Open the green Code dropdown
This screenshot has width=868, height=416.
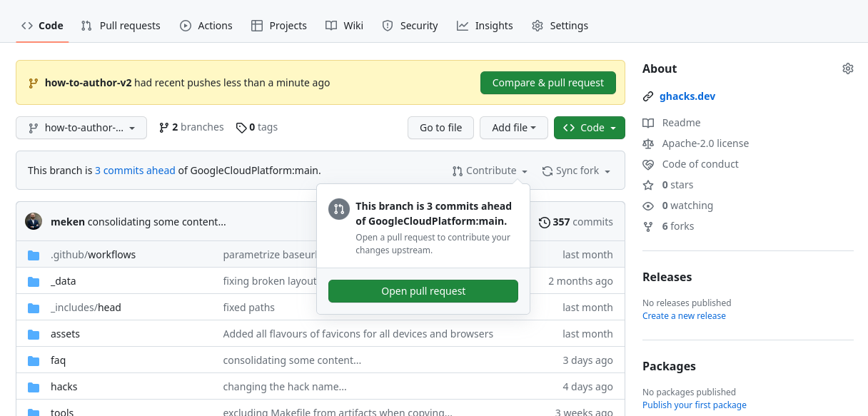[590, 127]
